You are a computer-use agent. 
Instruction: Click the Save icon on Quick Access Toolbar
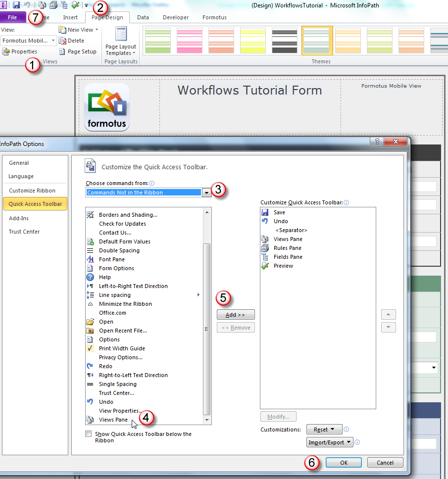point(16,4)
